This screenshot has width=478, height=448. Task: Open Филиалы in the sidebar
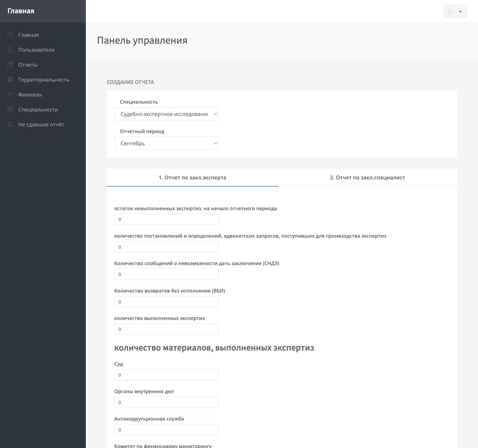point(30,94)
